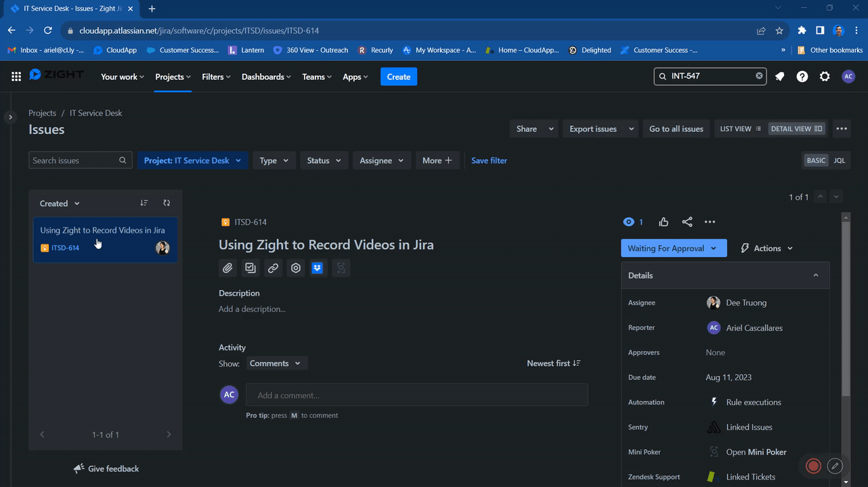Open the Waiting For Approval status dropdown
Screen dimensions: 868x487
coord(674,248)
